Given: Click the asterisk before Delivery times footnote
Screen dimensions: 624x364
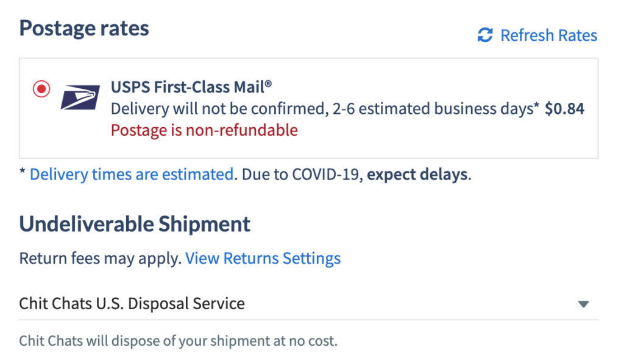Looking at the screenshot, I should (x=23, y=172).
